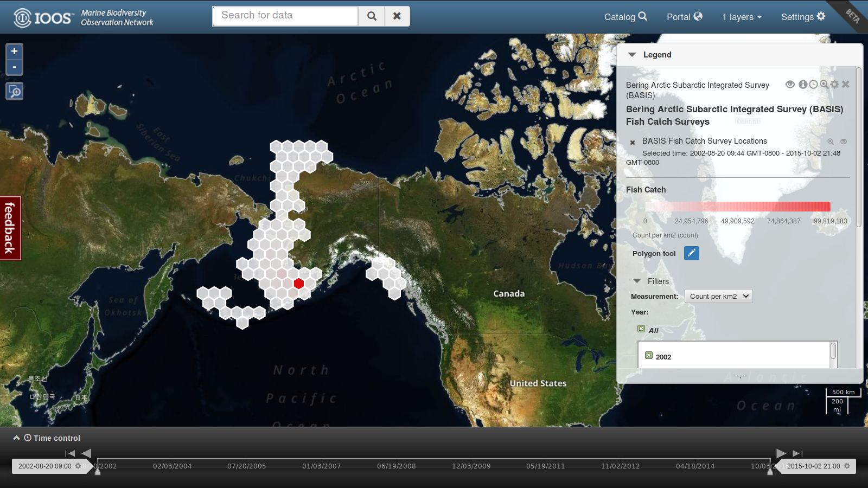Viewport: 868px width, 488px height.
Task: Click the search magnifier button
Action: [x=372, y=16]
